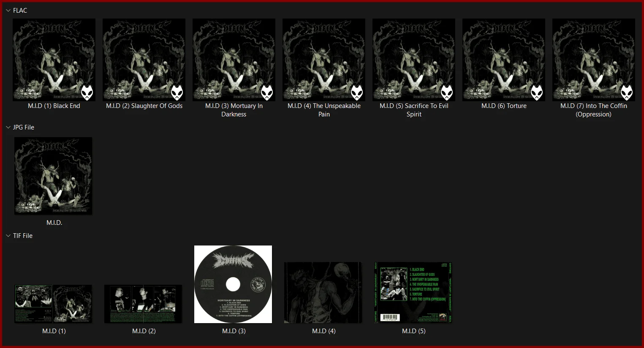Select the Black End FLAC album thumbnail

pyautogui.click(x=54, y=60)
